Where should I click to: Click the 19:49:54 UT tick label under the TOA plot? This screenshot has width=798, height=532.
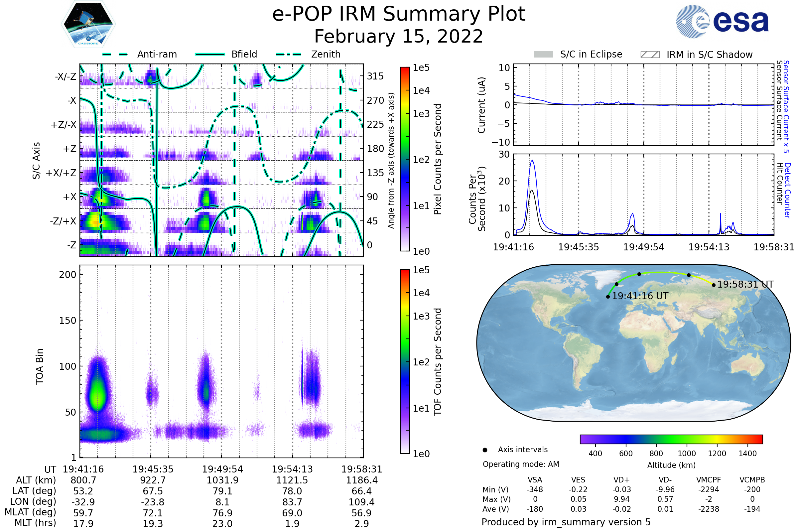coord(222,469)
